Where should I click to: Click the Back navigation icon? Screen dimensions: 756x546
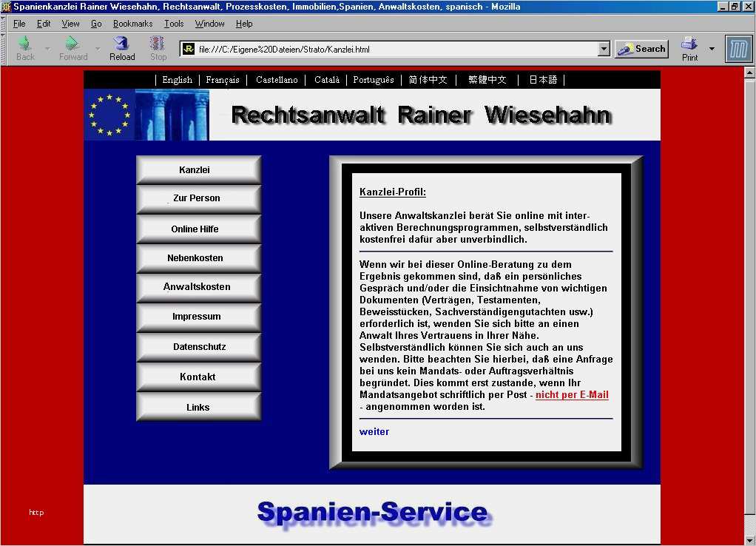point(24,44)
